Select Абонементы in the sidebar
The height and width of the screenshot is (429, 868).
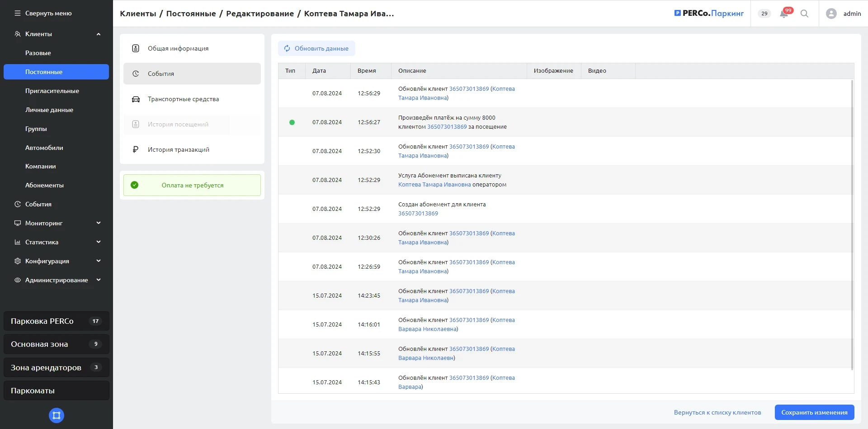click(44, 185)
